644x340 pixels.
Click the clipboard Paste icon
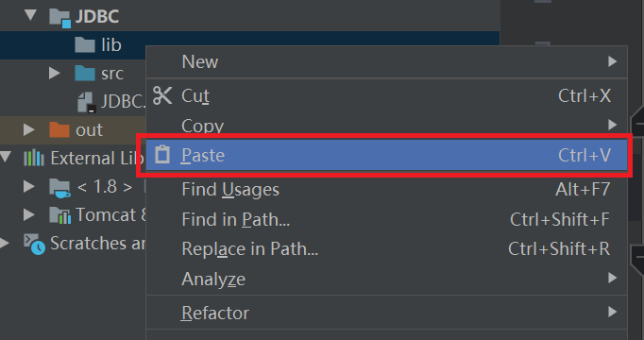pyautogui.click(x=162, y=155)
